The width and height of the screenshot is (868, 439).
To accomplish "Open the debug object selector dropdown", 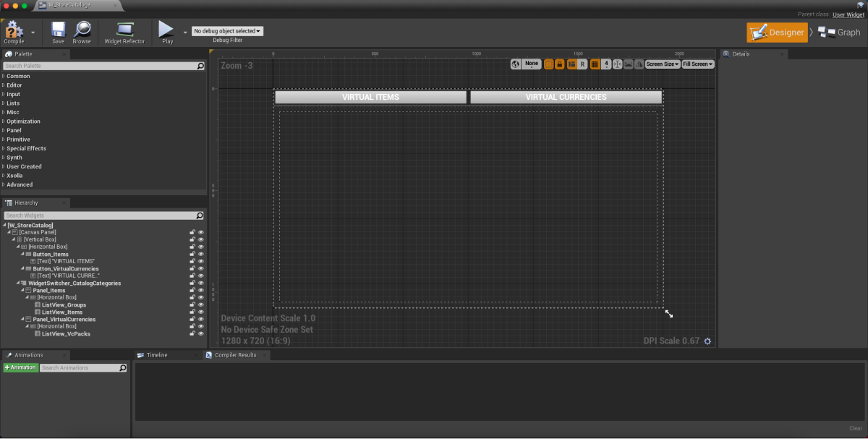I will 227,31.
